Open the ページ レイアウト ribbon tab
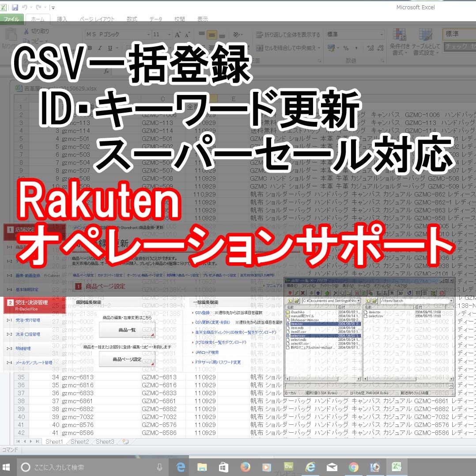 pos(97,19)
